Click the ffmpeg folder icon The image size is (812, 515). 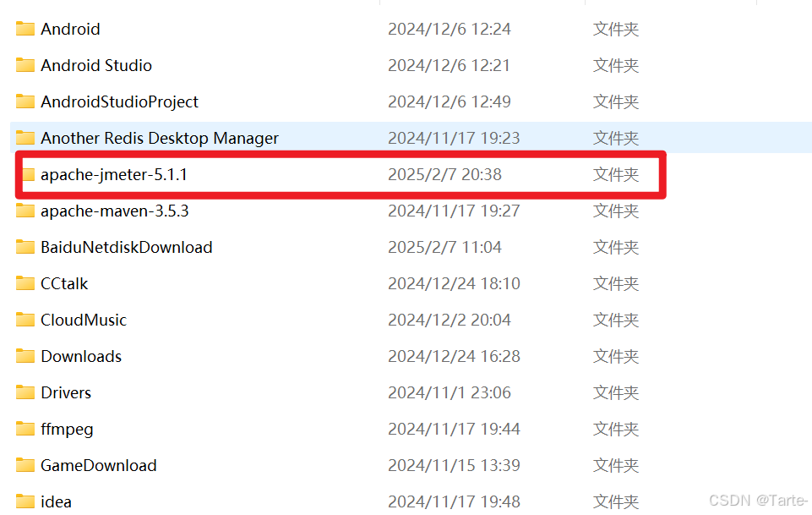pos(25,429)
